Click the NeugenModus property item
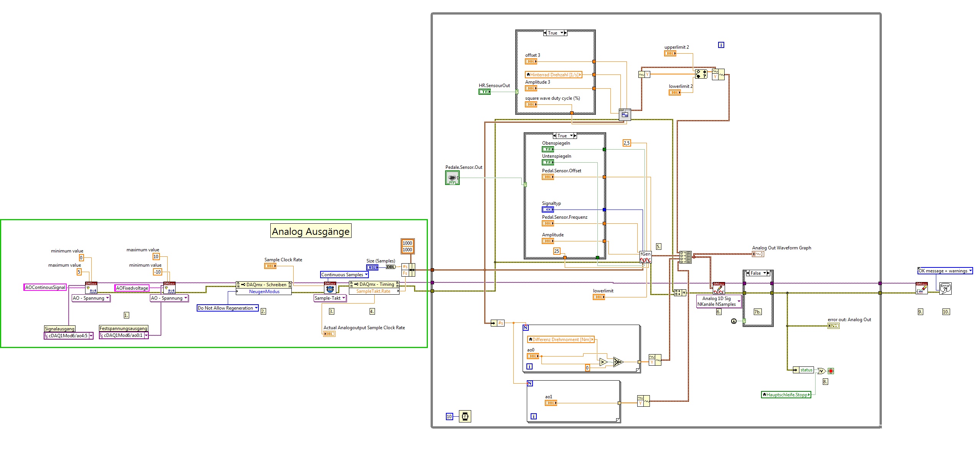 [264, 292]
